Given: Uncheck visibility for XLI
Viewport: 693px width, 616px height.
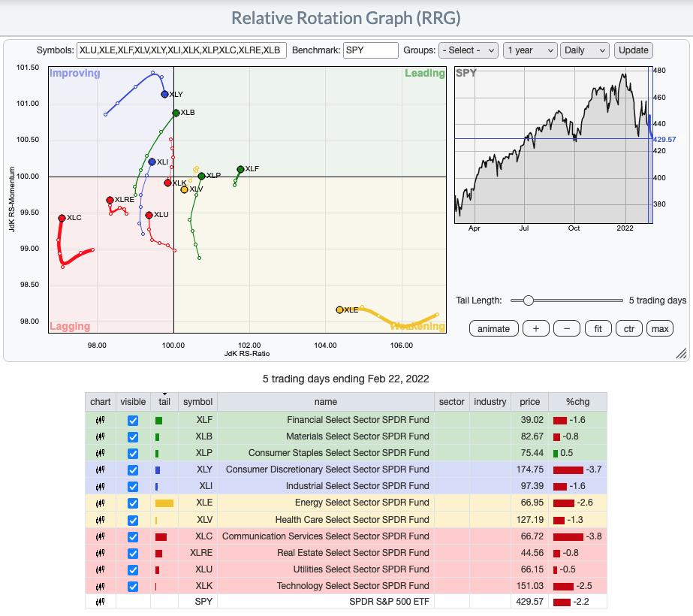Looking at the screenshot, I should pyautogui.click(x=133, y=487).
